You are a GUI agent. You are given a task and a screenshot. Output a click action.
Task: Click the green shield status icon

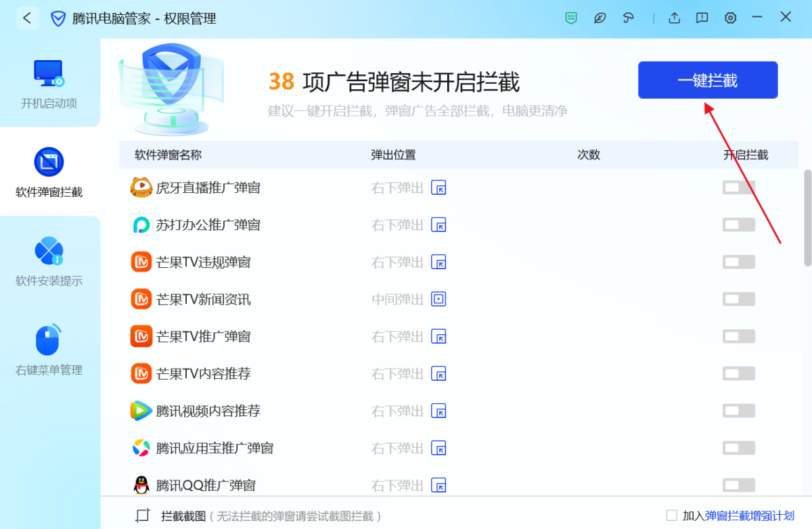coord(570,18)
